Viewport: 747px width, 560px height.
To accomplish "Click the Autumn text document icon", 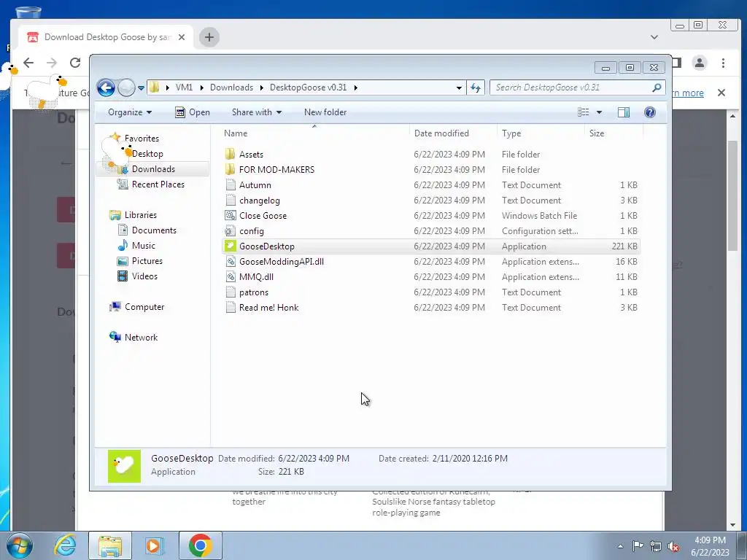I will click(231, 184).
